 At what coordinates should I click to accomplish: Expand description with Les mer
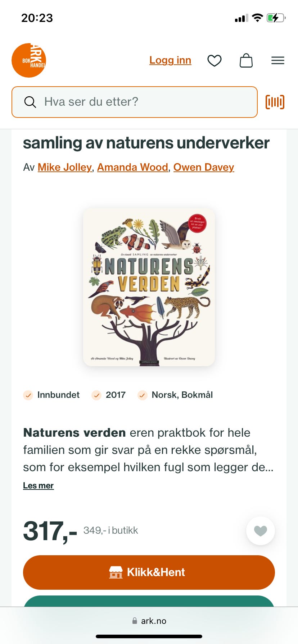[x=38, y=486]
